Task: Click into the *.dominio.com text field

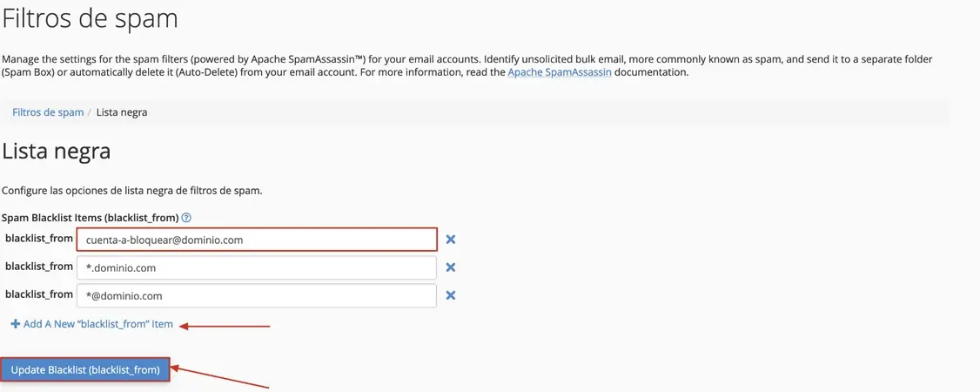Action: pyautogui.click(x=257, y=267)
